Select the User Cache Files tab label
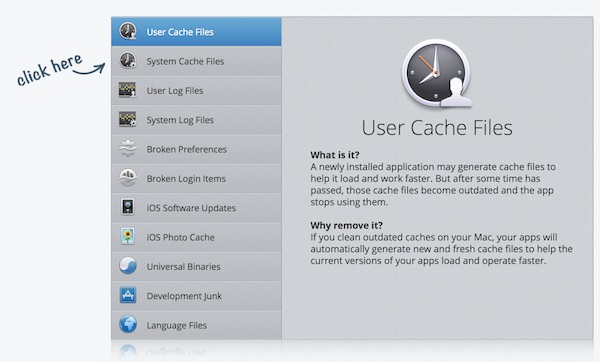 click(180, 32)
